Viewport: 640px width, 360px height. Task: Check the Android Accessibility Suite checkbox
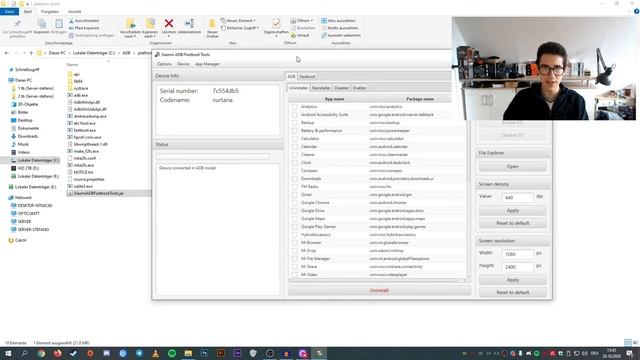tap(294, 115)
